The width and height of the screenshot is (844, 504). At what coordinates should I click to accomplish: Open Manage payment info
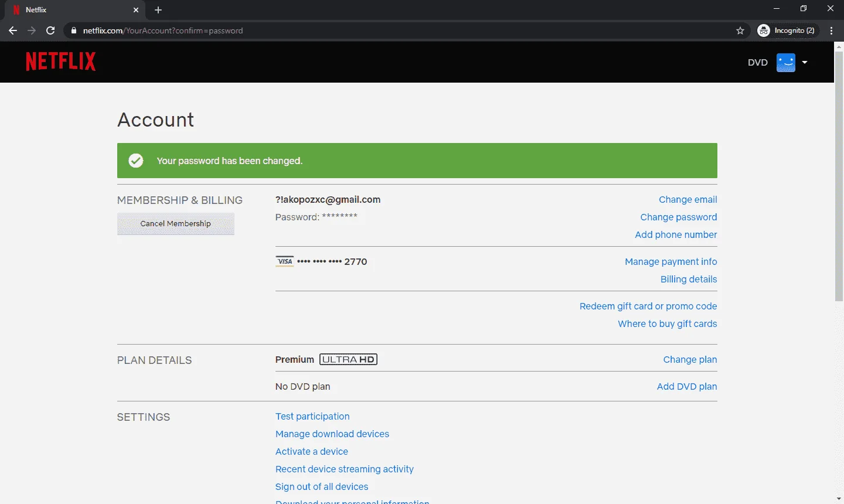click(671, 261)
